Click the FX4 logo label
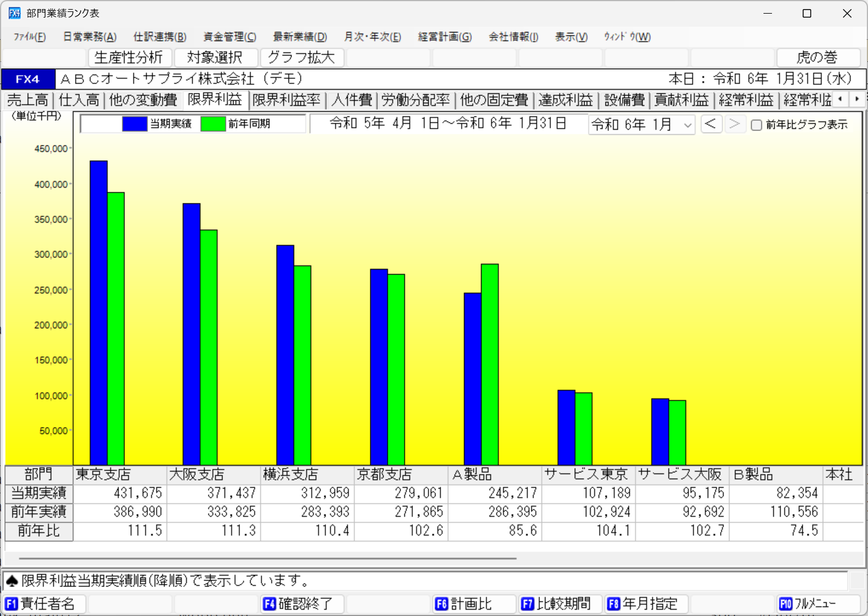This screenshot has height=616, width=868. click(28, 79)
